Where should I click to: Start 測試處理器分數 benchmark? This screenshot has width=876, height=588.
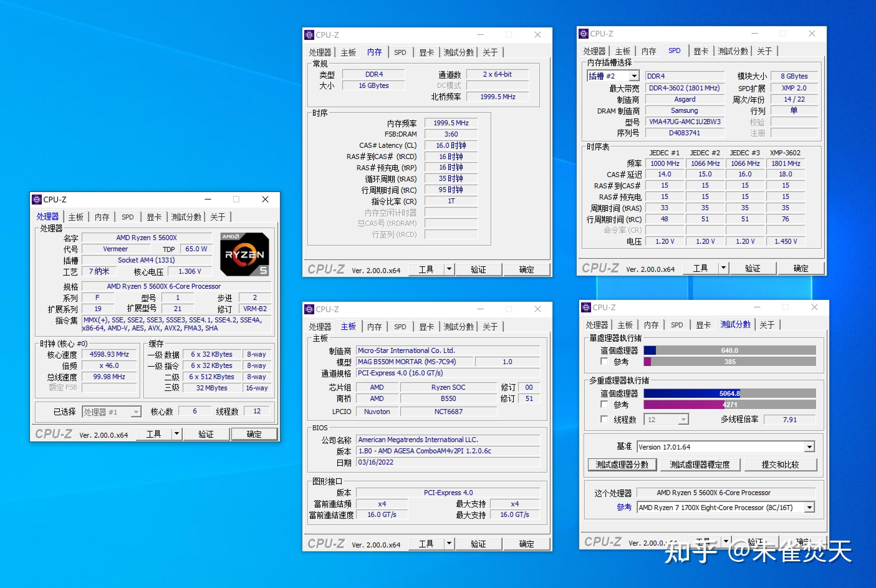coord(622,465)
